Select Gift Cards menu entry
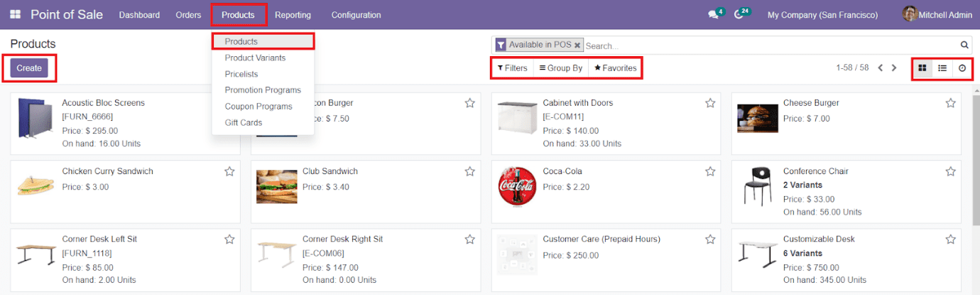Viewport: 980px width, 295px height. point(263,123)
